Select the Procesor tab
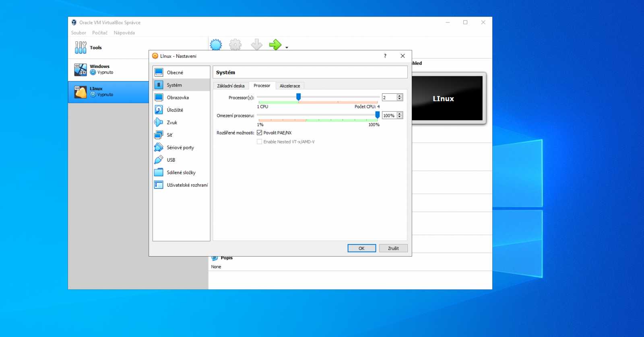Screen dimensions: 644x337 pyautogui.click(x=262, y=86)
